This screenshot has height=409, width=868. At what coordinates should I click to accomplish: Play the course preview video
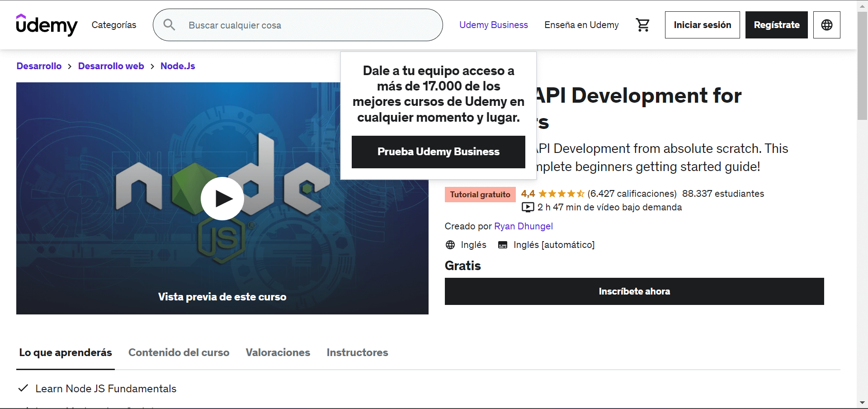(x=222, y=198)
